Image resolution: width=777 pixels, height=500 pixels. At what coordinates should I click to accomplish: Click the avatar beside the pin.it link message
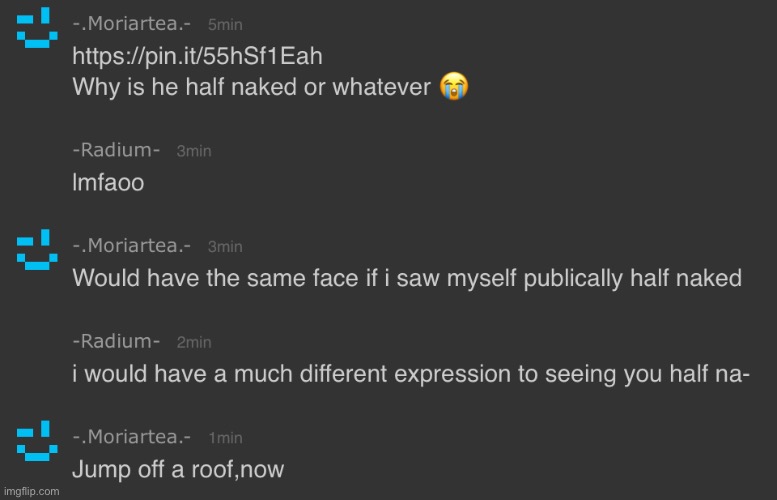(37, 27)
